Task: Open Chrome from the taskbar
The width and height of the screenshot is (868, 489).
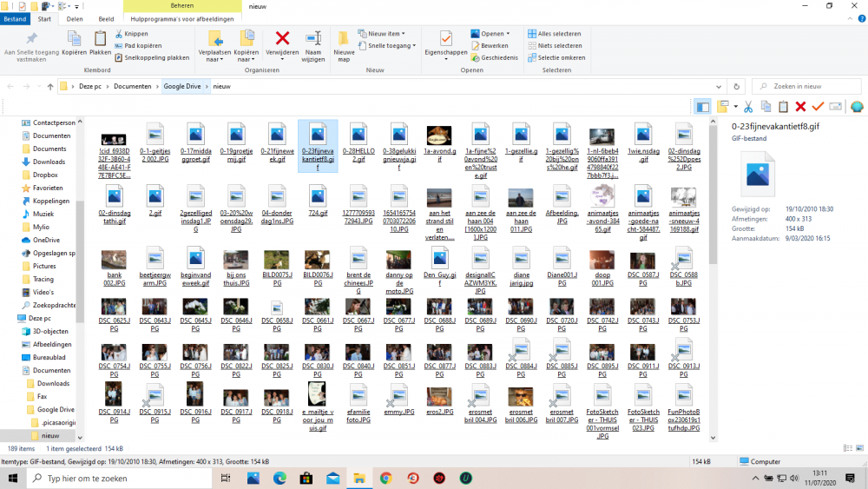Action: point(386,478)
